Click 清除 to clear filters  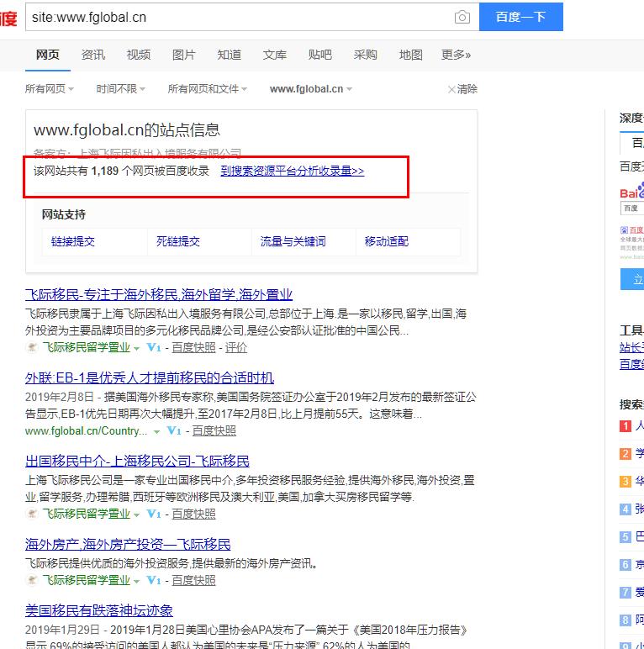coord(462,89)
